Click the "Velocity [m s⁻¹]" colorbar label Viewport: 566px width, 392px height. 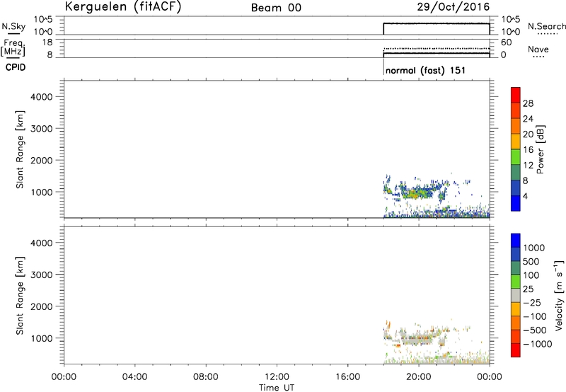point(559,295)
